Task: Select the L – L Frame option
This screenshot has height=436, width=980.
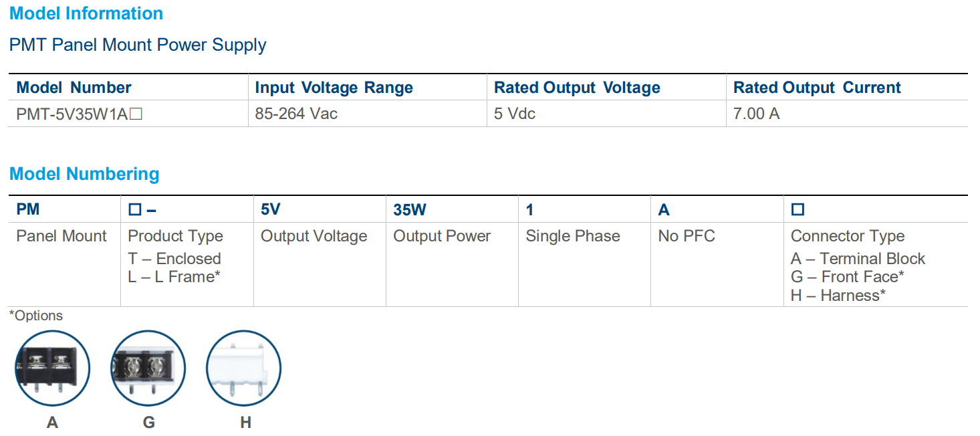Action: tap(174, 277)
